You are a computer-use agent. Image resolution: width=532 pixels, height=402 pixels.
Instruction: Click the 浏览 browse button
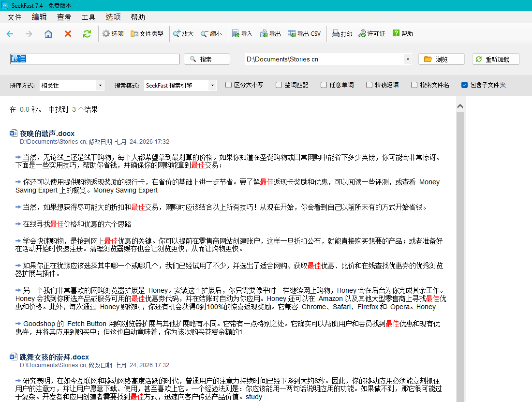(442, 59)
